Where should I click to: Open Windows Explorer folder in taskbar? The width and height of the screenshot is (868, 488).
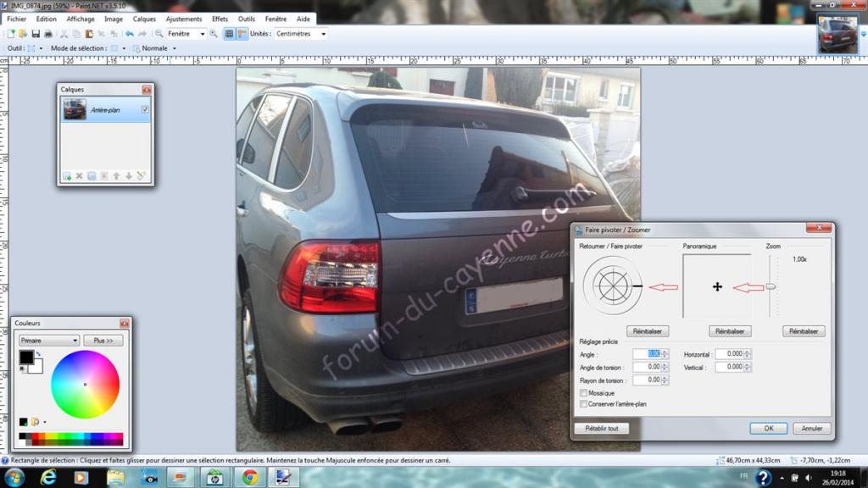point(115,477)
